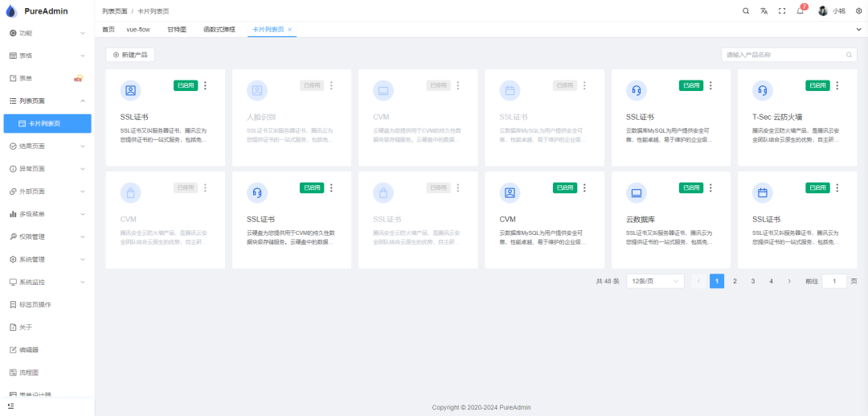Click three-dot menu on T-Sec 云防火墙 card
Screen dimensions: 868x416
point(837,85)
